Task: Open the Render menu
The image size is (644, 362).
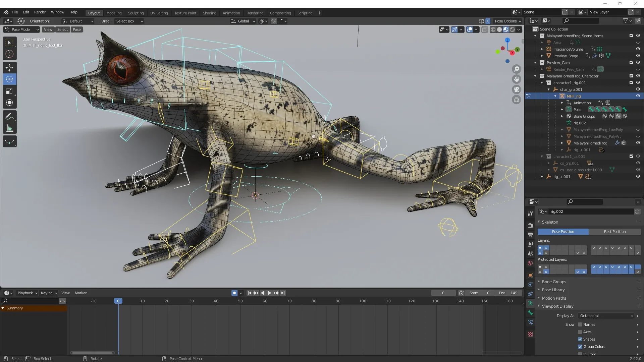Action: 40,12
